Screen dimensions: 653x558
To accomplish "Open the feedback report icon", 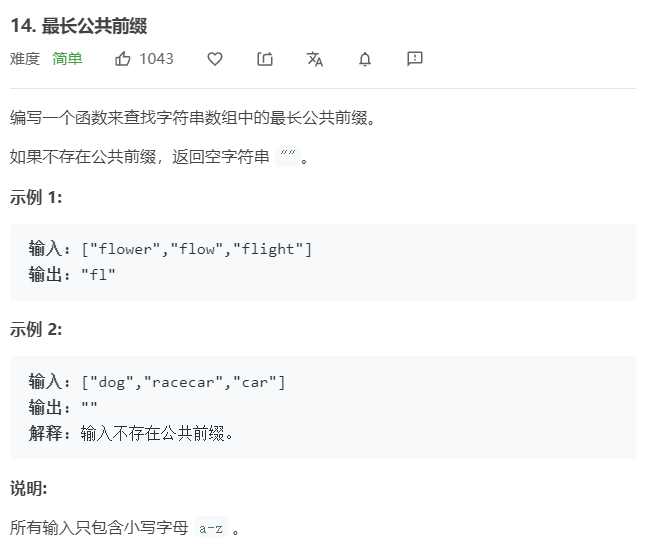I will tap(415, 59).
